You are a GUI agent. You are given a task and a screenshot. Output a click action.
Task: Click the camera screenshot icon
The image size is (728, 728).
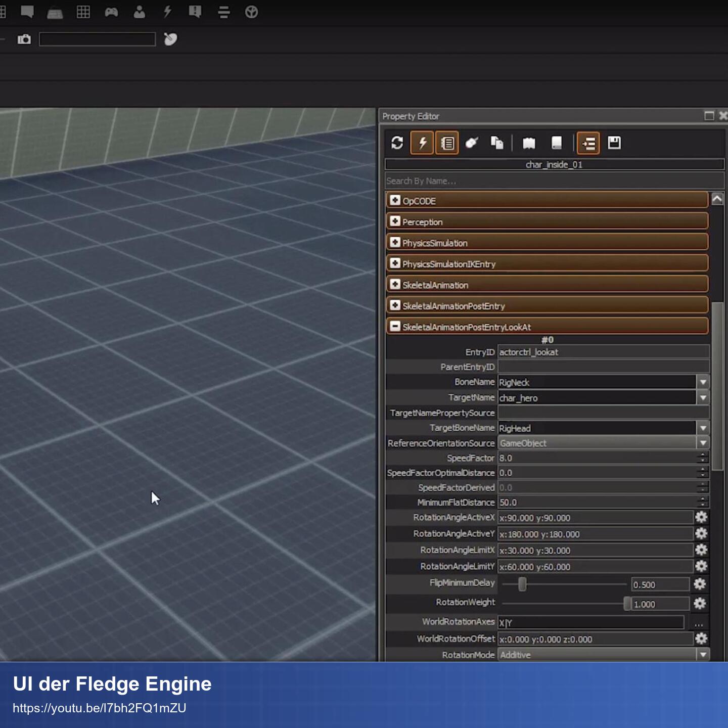(x=24, y=39)
